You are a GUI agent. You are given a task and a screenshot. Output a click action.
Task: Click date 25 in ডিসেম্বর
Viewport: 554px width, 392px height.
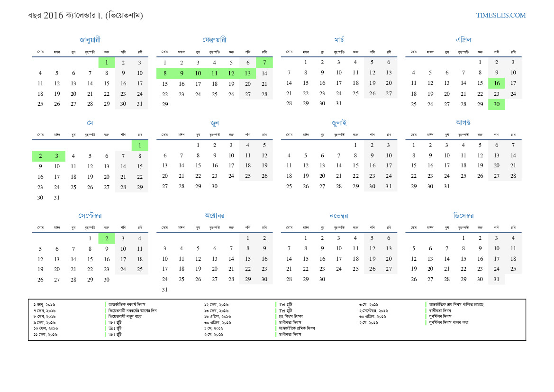513,269
